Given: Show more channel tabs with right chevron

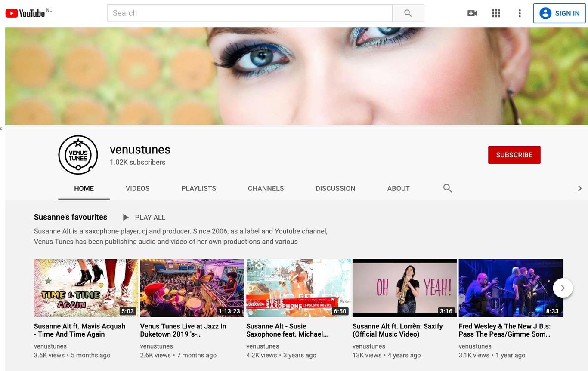Looking at the screenshot, I should (x=579, y=188).
